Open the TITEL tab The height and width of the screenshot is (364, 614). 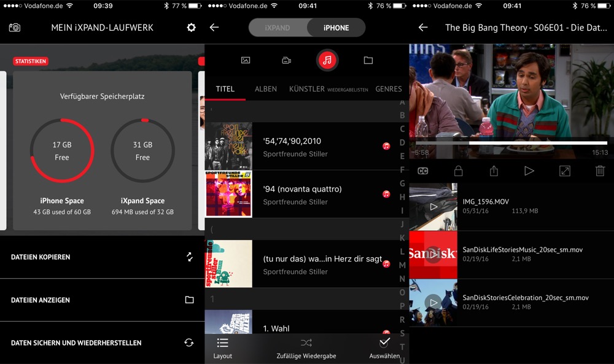coord(225,89)
